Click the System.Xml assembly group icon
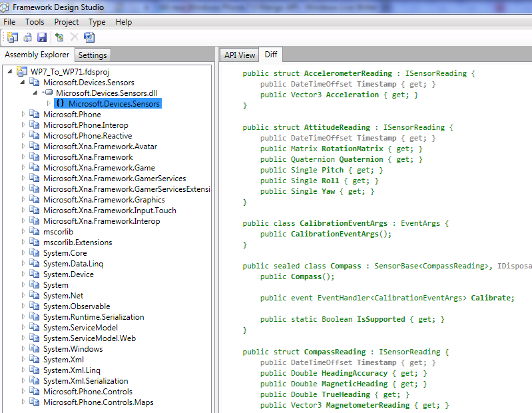Viewport: 532px width, 413px height. 34,359
